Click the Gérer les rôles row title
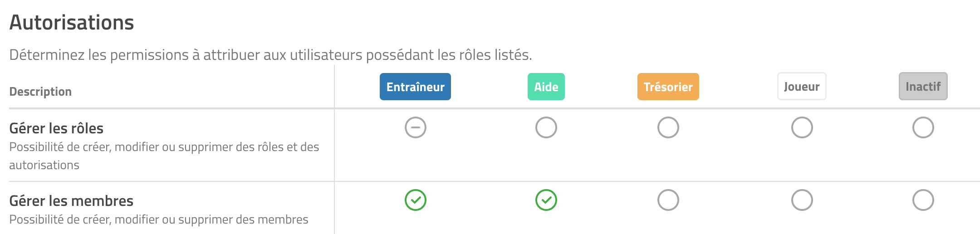 (x=56, y=128)
